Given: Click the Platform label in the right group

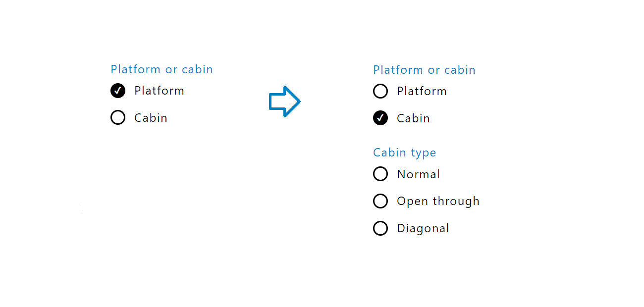Looking at the screenshot, I should (422, 91).
